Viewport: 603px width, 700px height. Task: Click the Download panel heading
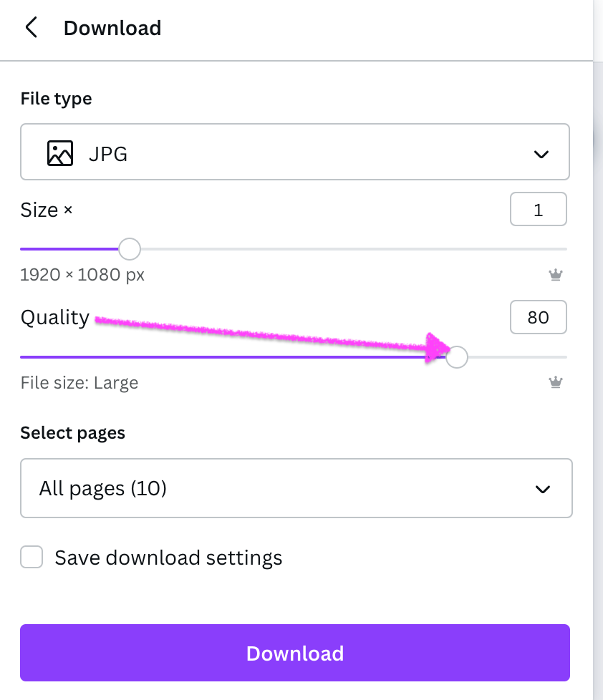coord(112,28)
